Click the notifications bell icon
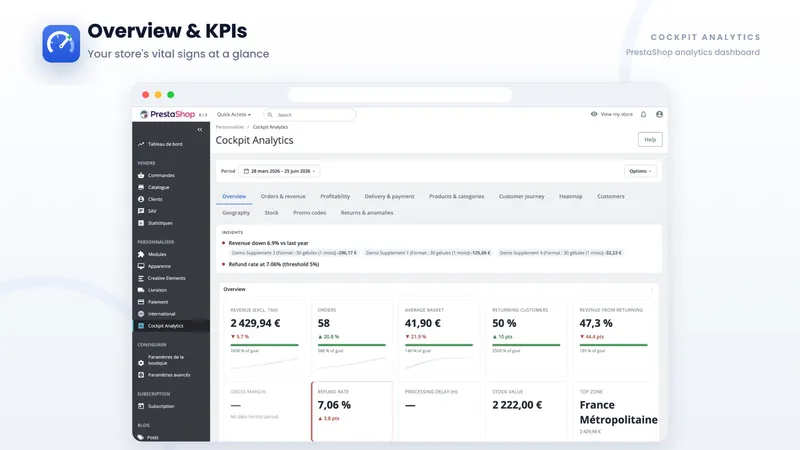 click(643, 114)
